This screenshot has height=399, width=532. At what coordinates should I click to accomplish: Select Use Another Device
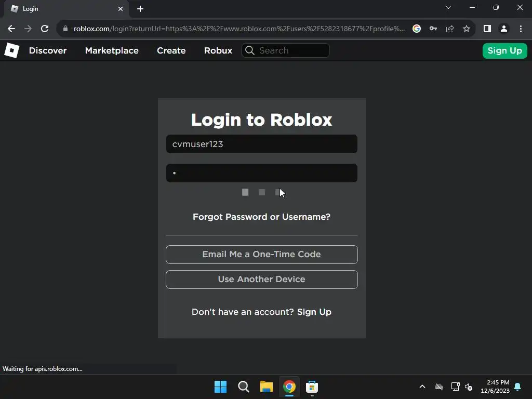click(x=262, y=280)
